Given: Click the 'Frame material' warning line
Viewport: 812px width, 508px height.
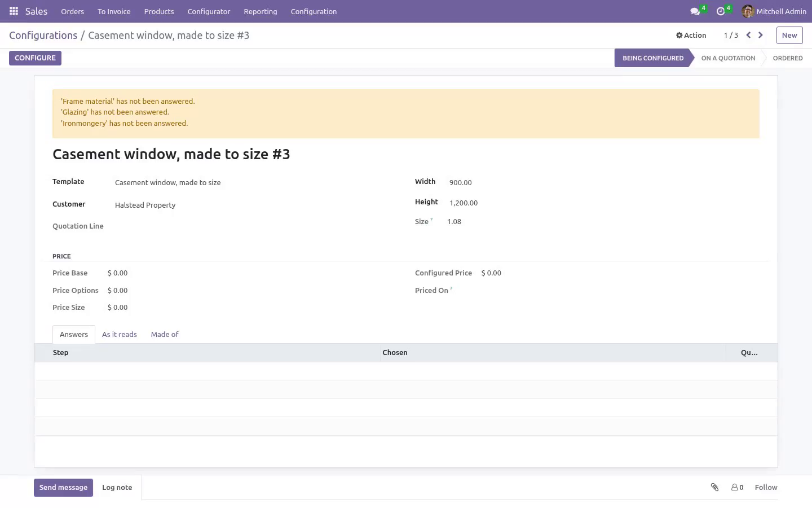Looking at the screenshot, I should (128, 101).
